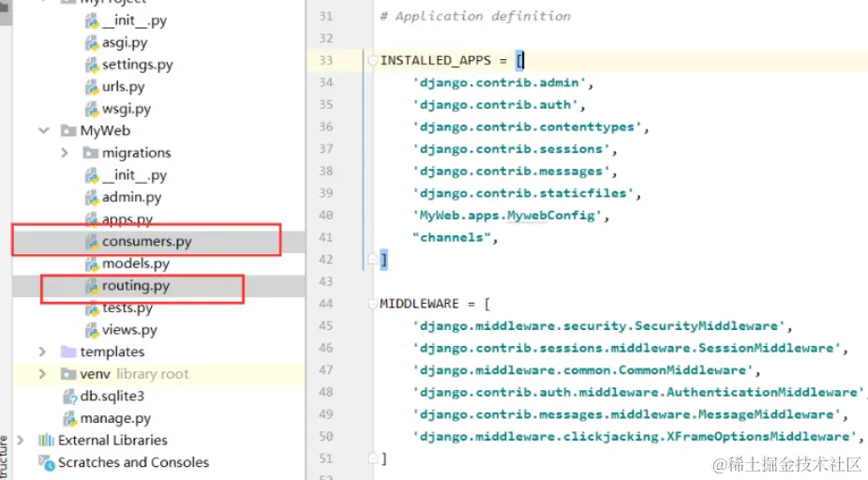
Task: Select db.sqlite3 file
Action: (x=112, y=396)
